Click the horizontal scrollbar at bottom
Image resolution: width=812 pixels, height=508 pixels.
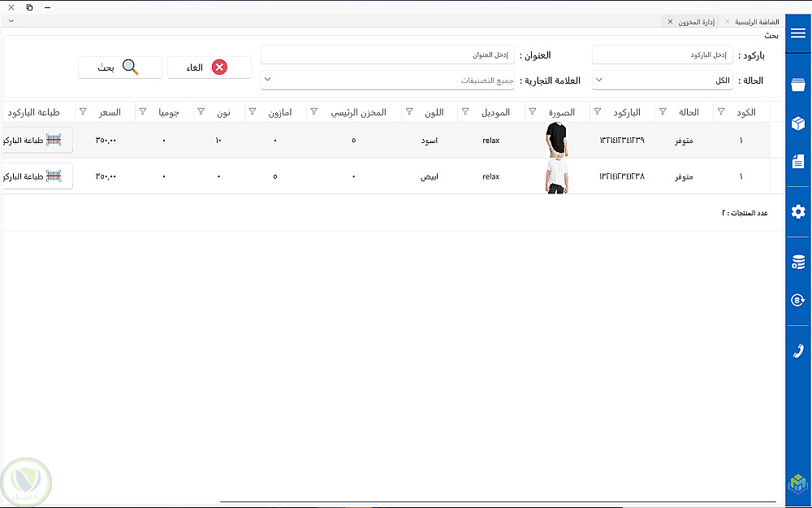[x=497, y=501]
